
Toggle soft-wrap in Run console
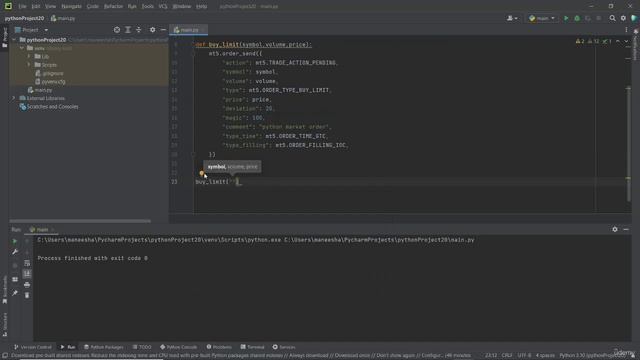(x=27, y=263)
